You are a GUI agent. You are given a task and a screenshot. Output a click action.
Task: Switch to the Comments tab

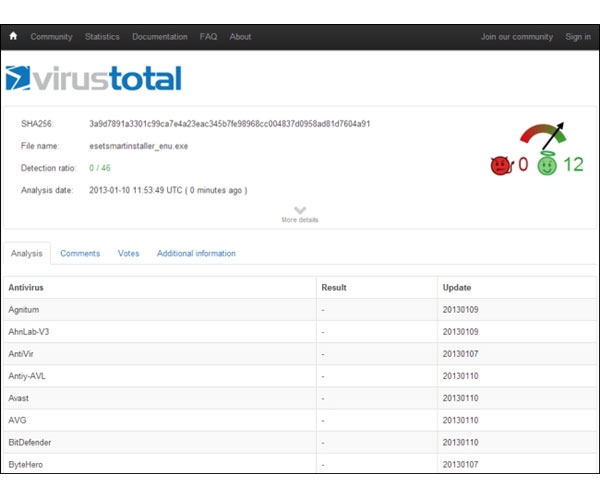click(80, 253)
